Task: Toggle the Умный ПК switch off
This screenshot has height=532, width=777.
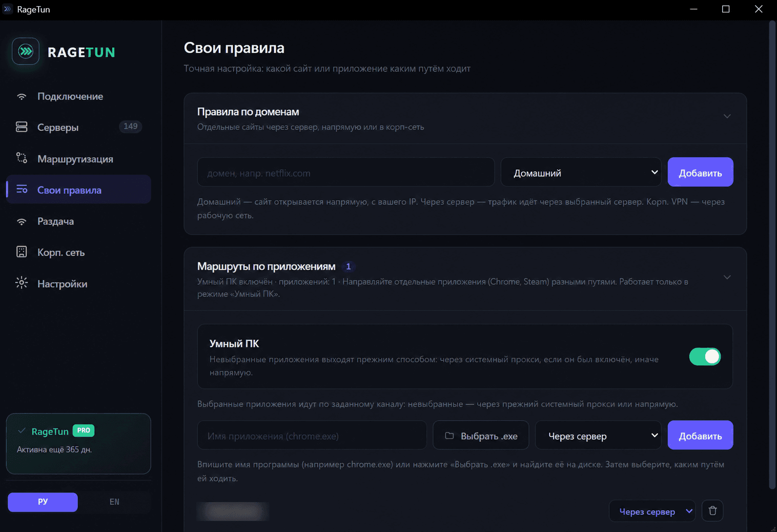Action: (x=705, y=356)
